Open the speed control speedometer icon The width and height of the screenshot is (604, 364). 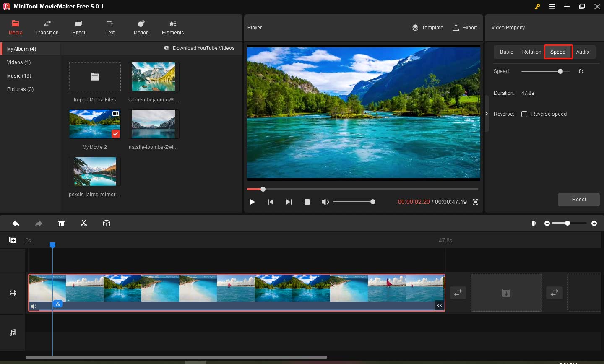pos(107,223)
